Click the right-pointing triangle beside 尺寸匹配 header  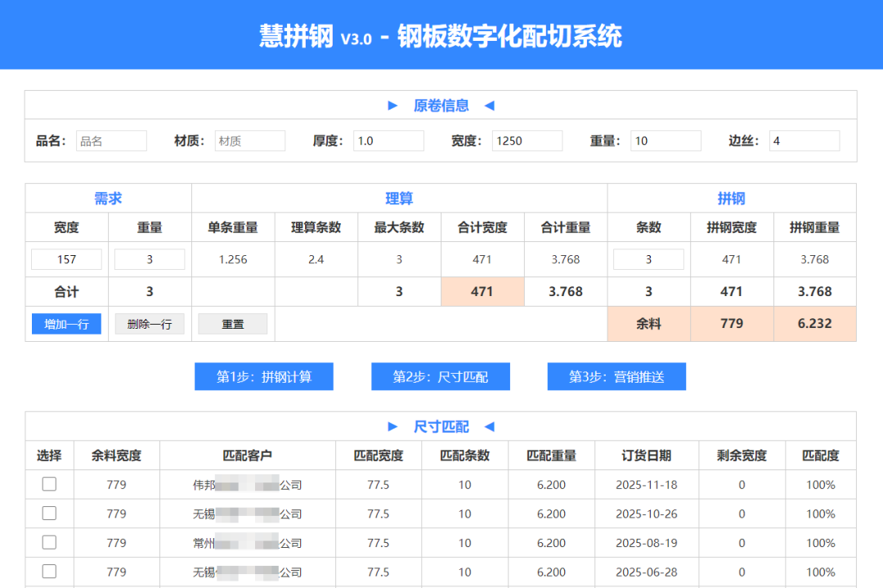point(392,427)
